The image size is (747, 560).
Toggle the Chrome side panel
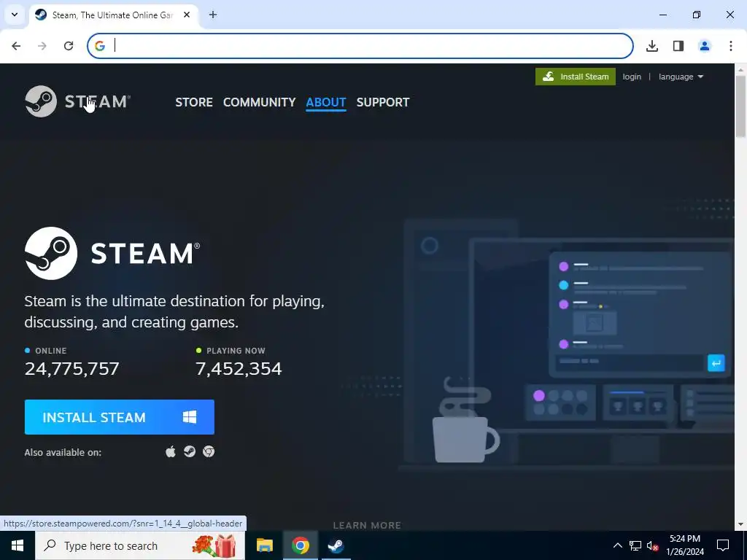(678, 46)
